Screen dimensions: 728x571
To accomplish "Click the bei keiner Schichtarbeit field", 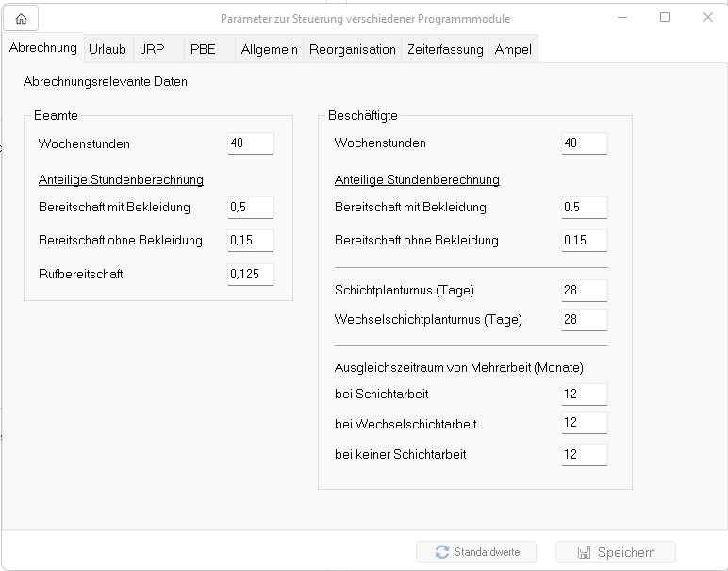I will pos(585,454).
